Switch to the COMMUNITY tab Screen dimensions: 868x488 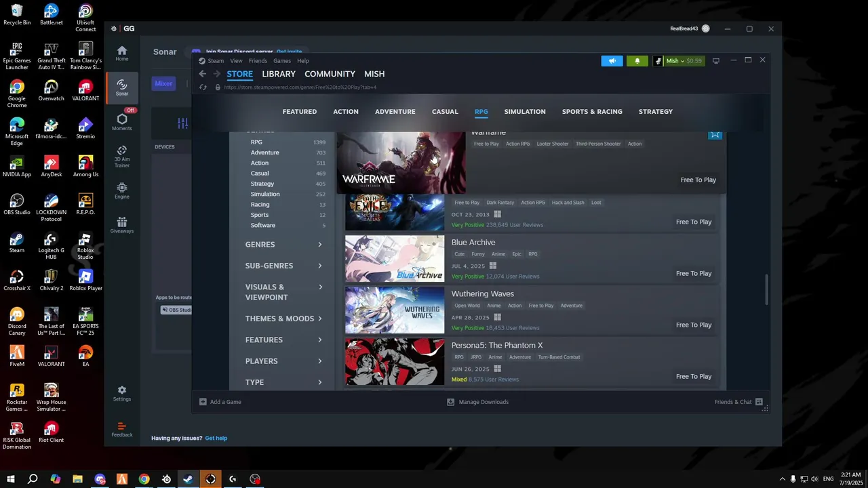pos(330,74)
